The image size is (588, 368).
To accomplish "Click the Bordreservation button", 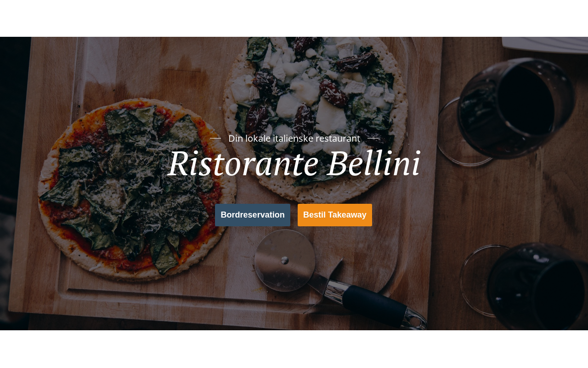I will click(253, 215).
